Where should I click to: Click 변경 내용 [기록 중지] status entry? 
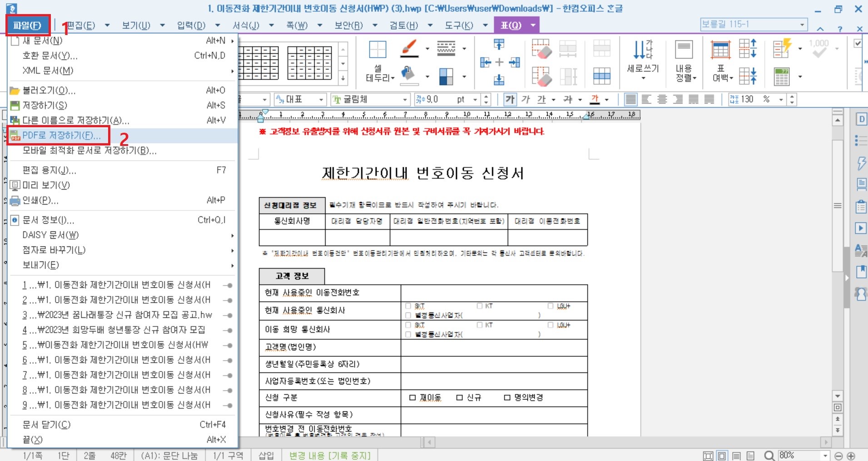[x=330, y=456]
